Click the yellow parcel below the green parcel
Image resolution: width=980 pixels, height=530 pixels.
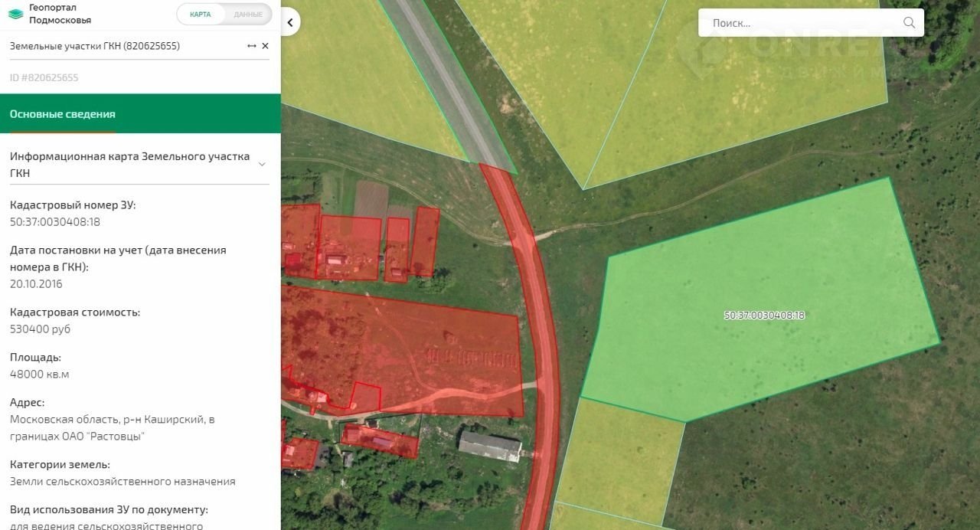620,460
